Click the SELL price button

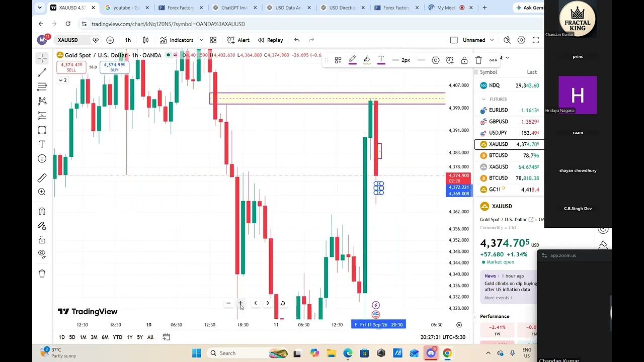pos(71,67)
